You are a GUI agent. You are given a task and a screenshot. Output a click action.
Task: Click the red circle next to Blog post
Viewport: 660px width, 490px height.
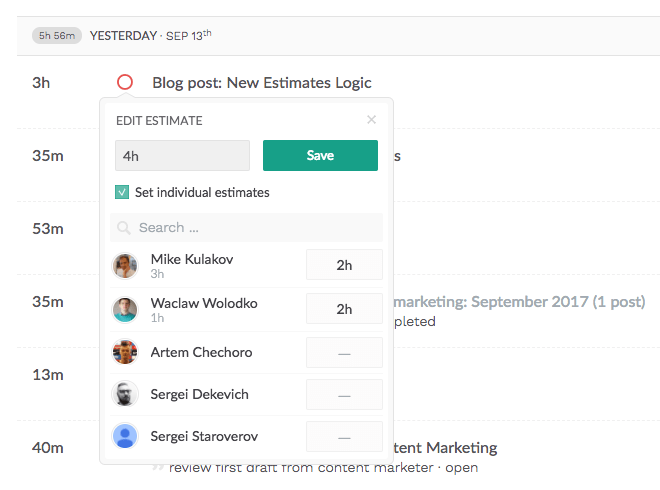click(x=125, y=82)
